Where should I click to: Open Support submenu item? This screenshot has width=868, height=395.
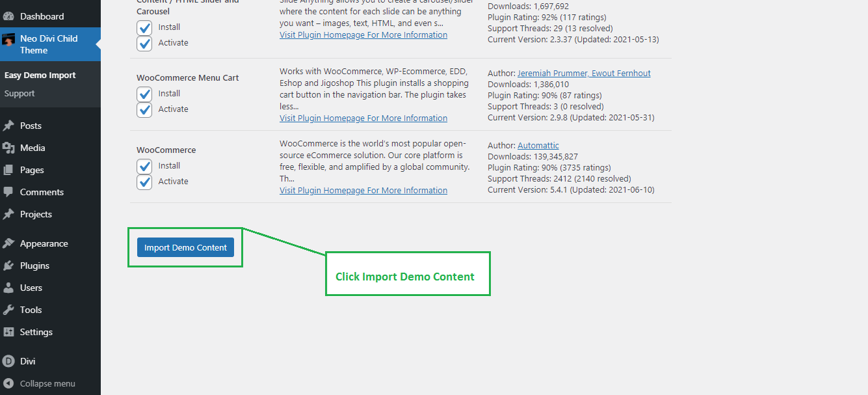tap(20, 94)
